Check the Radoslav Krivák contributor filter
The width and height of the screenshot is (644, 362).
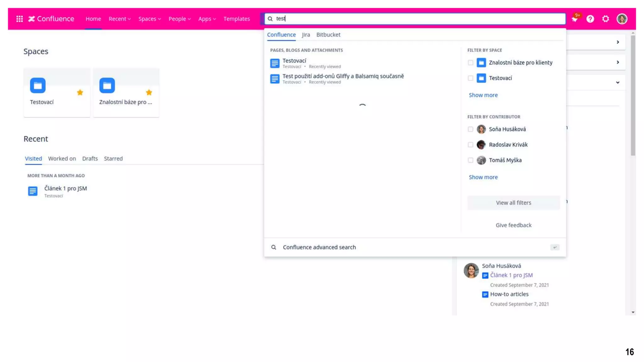[x=470, y=145]
